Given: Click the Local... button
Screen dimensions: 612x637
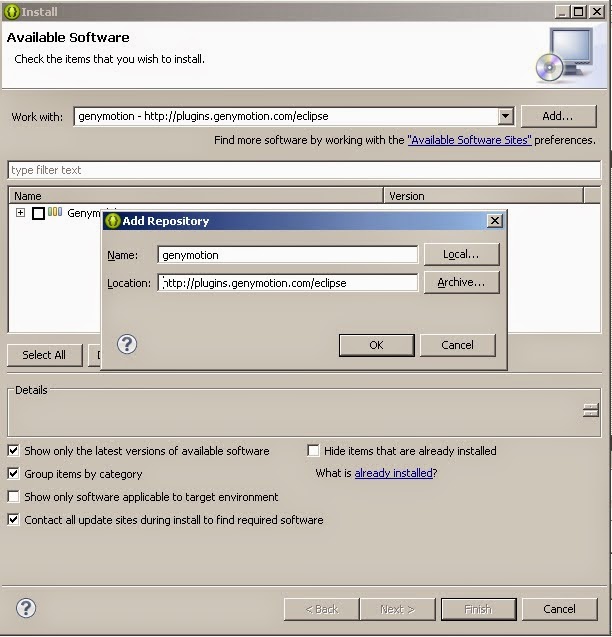Looking at the screenshot, I should tap(461, 254).
